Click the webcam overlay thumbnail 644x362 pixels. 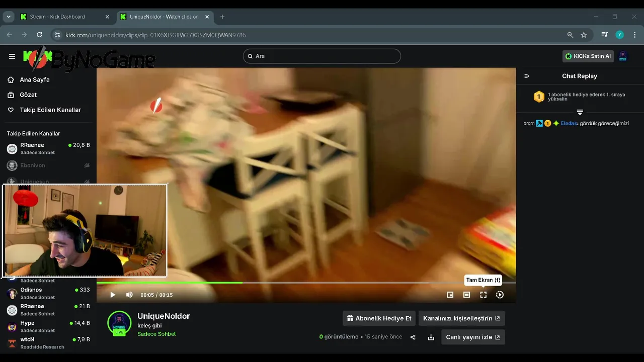click(85, 230)
